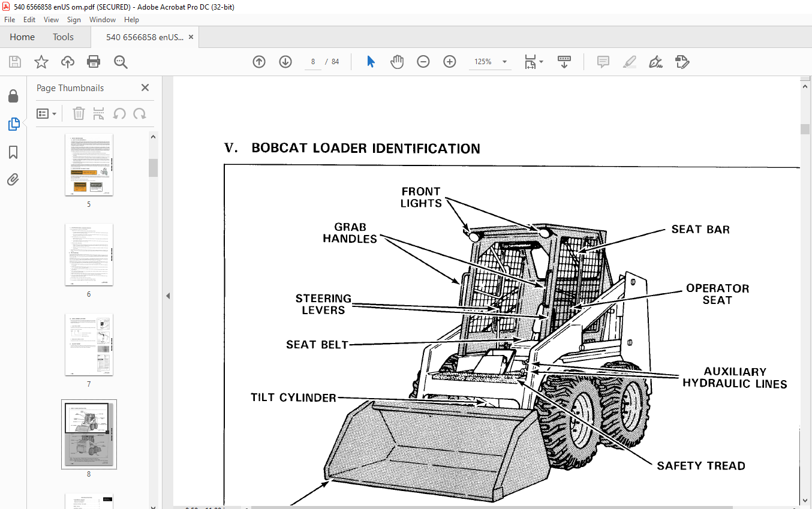Select the page 6 thumbnail
This screenshot has height=509, width=812.
point(89,255)
